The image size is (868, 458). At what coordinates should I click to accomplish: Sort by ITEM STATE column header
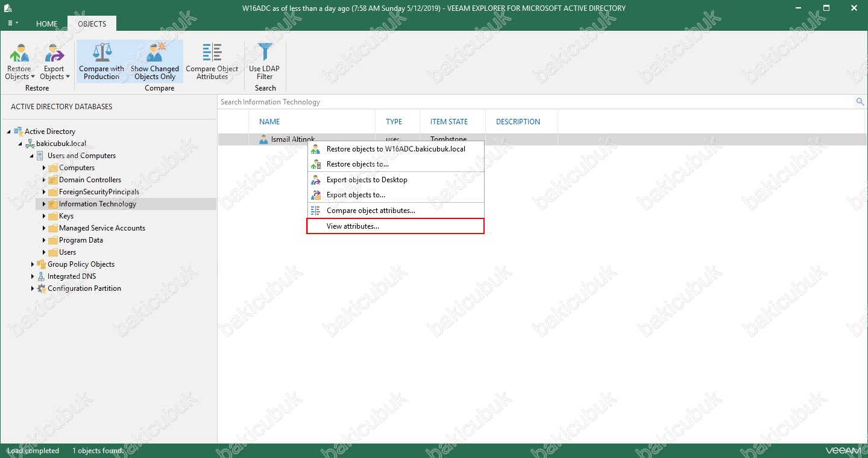449,122
